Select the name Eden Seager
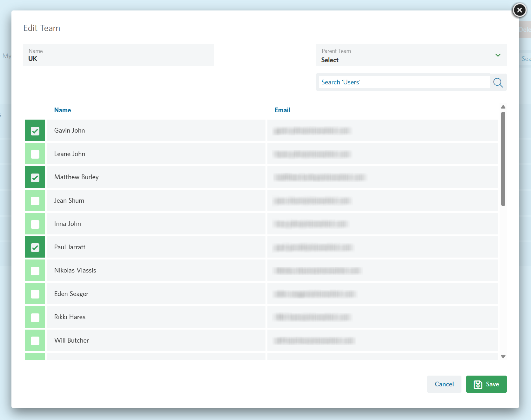This screenshot has height=420, width=531. point(71,294)
